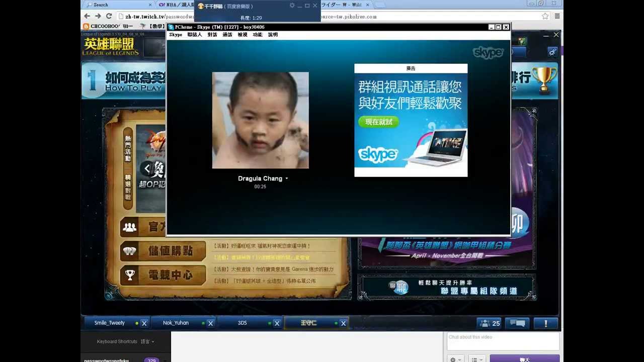The image size is (644, 362).
Task: Open the How To Play banner
Action: pyautogui.click(x=124, y=81)
